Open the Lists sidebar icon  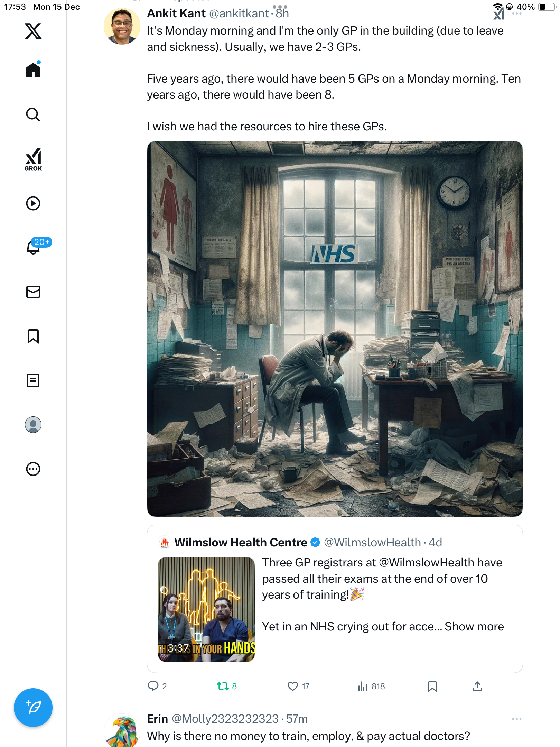coord(33,380)
